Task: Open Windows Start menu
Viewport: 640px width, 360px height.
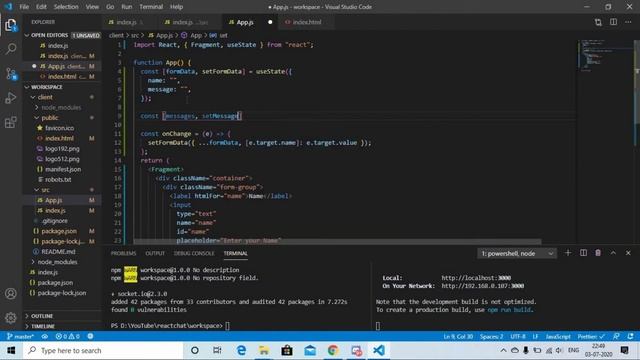Action: pyautogui.click(x=11, y=351)
